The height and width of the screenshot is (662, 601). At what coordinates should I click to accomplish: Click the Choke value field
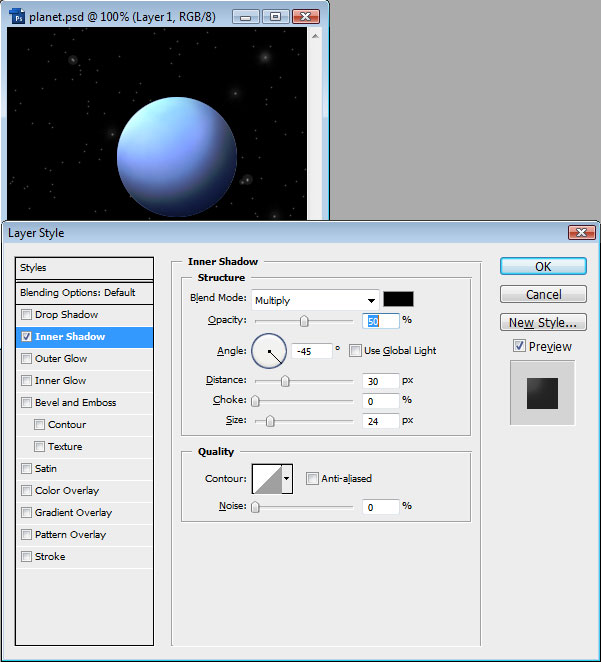(381, 401)
